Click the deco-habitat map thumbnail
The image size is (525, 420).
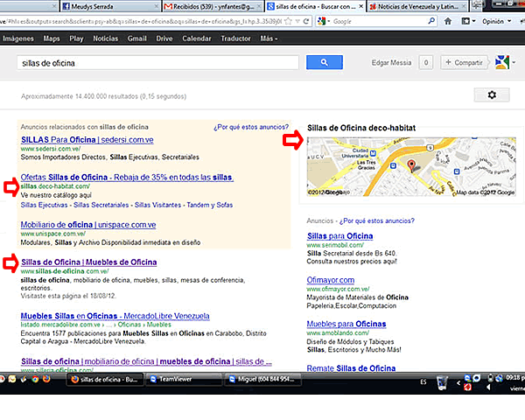click(x=411, y=164)
